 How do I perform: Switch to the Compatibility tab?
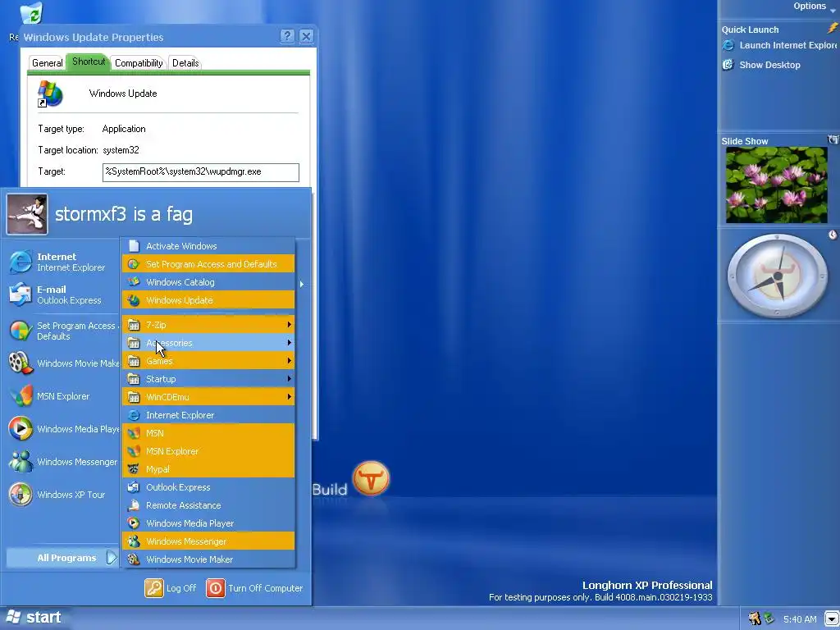tap(139, 63)
